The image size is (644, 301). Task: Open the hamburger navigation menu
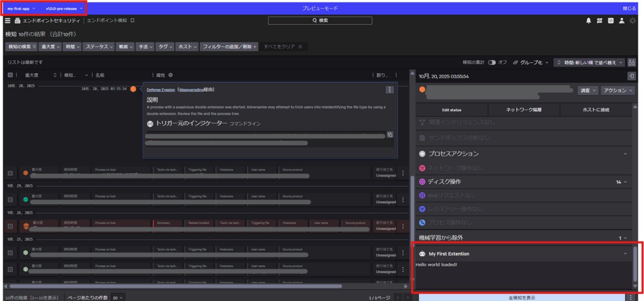7,21
